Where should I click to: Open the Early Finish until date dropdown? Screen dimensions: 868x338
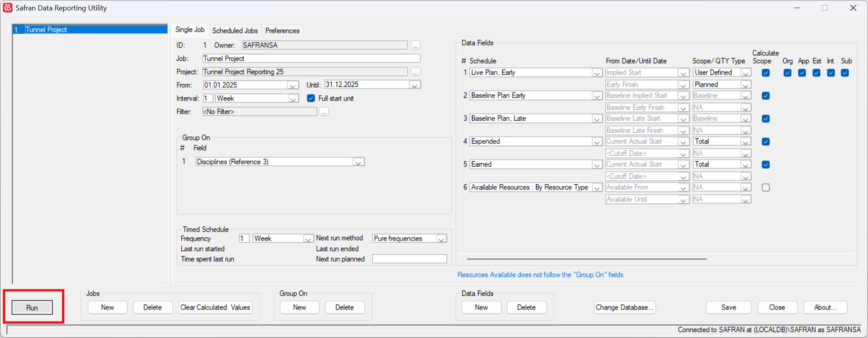tap(683, 85)
